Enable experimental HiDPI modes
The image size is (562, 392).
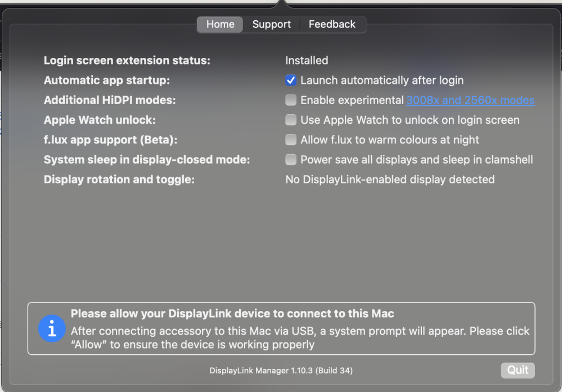(x=291, y=100)
